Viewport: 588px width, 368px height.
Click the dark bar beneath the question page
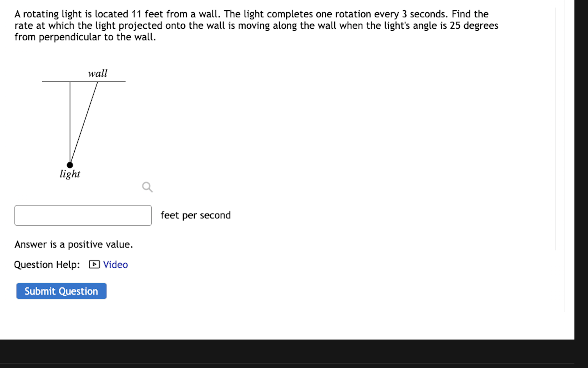tap(287, 354)
